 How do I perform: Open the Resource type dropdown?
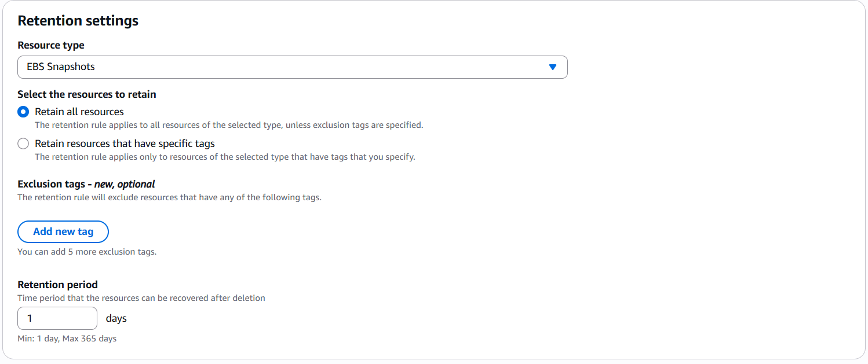[x=292, y=67]
